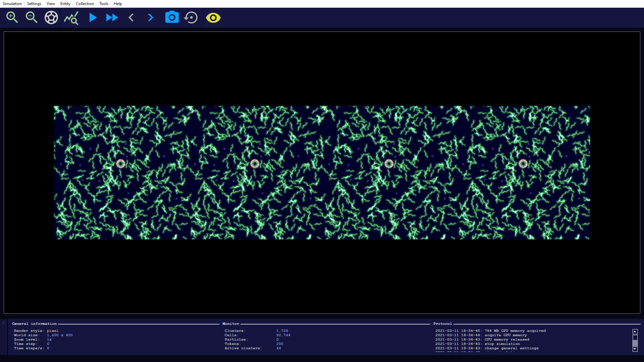
Task: Click the zoom in magnifier icon
Action: click(12, 17)
